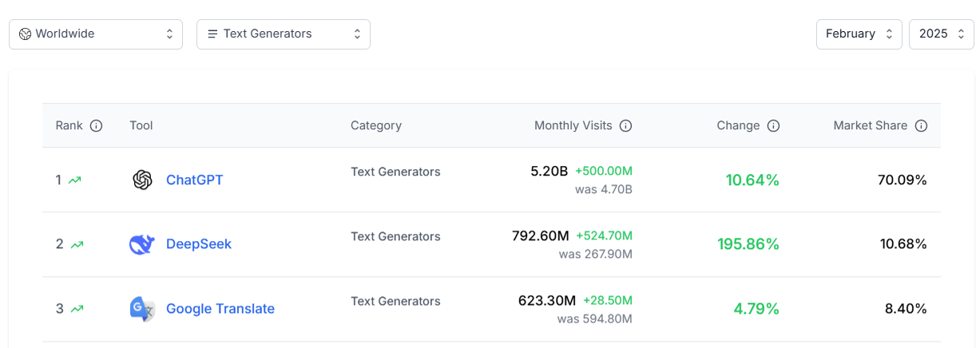Screen dimensions: 980x348
Task: Open the ChatGPT tool link
Action: pyautogui.click(x=195, y=180)
